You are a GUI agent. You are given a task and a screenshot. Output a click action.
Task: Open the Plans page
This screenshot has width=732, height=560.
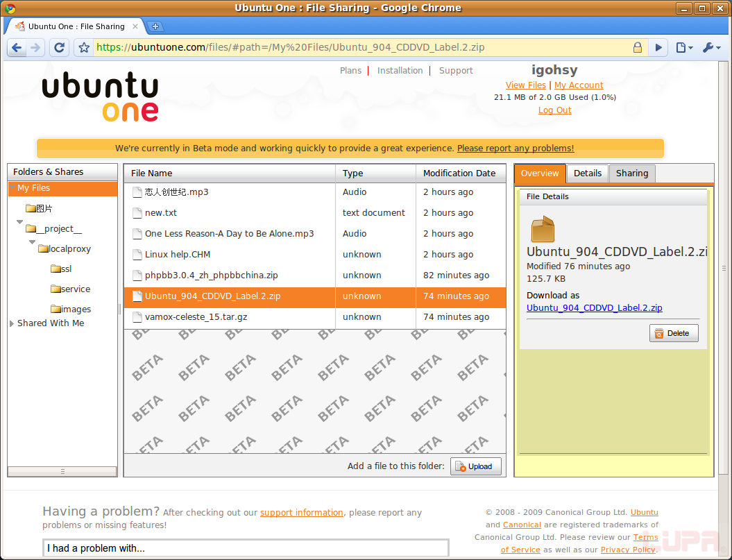pos(350,71)
